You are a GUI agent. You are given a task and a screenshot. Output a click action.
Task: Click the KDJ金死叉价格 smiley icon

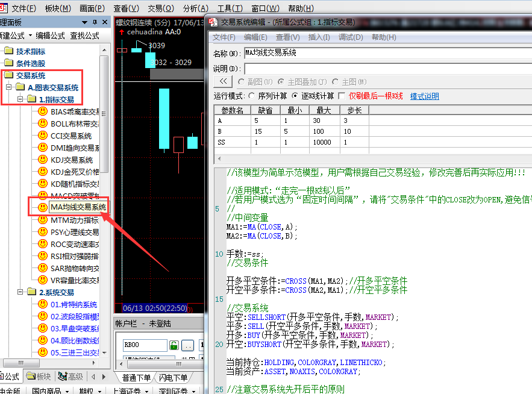pyautogui.click(x=42, y=171)
